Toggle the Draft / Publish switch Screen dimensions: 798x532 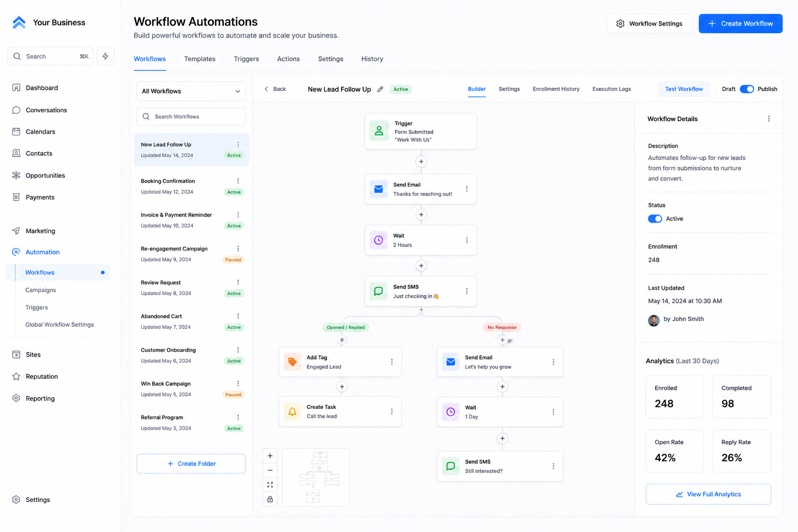pos(747,89)
